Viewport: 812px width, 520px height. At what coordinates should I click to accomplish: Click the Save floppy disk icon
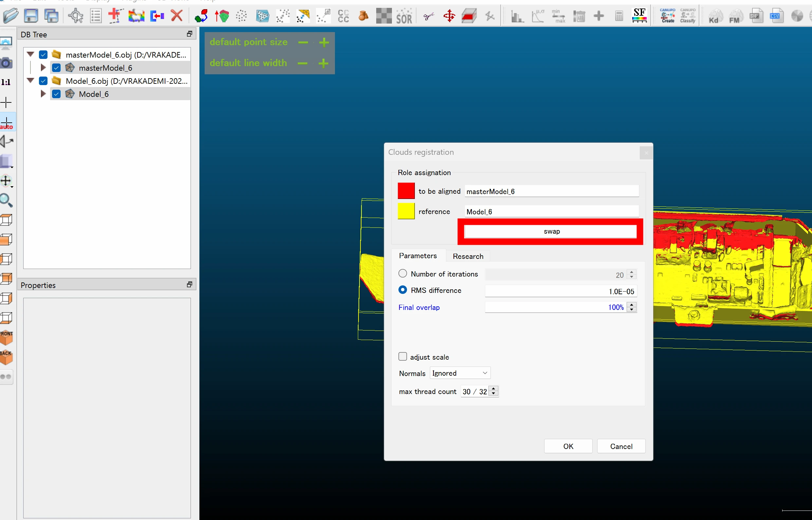(31, 16)
